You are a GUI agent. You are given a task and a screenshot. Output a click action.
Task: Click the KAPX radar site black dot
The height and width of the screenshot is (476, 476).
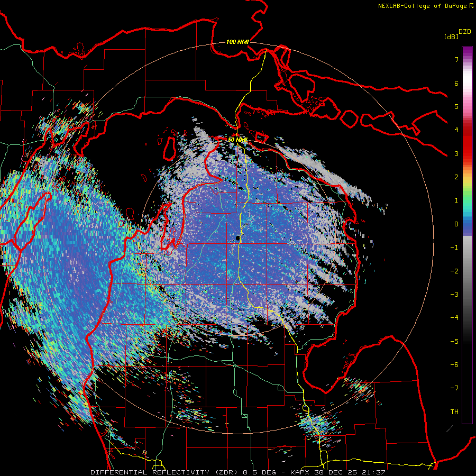[238, 239]
